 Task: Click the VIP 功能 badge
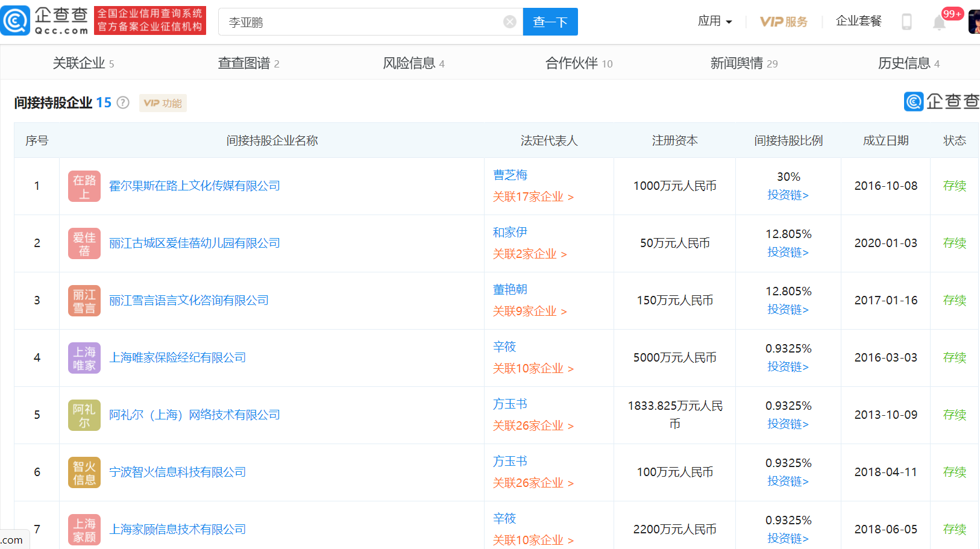163,103
